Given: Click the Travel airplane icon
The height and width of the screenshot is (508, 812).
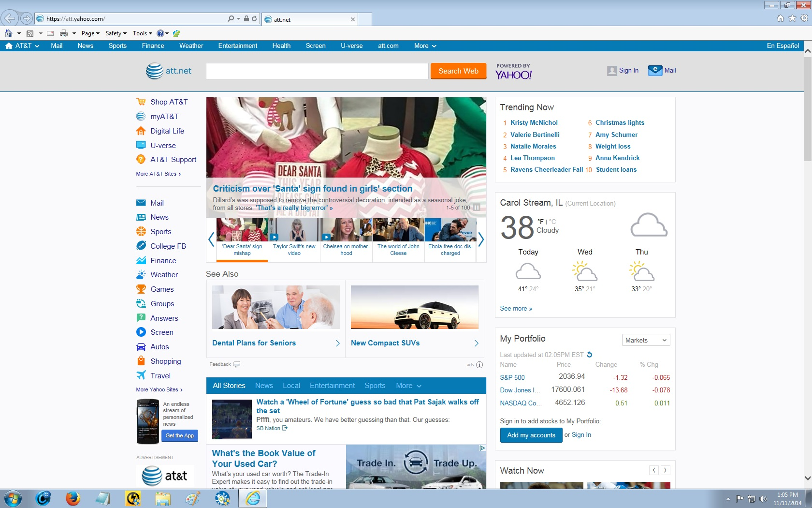Looking at the screenshot, I should pos(141,375).
